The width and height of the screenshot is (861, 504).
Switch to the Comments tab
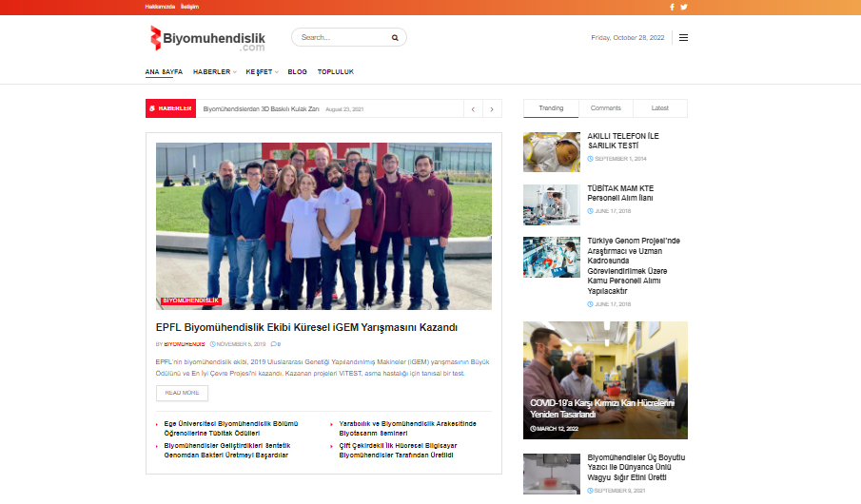605,108
